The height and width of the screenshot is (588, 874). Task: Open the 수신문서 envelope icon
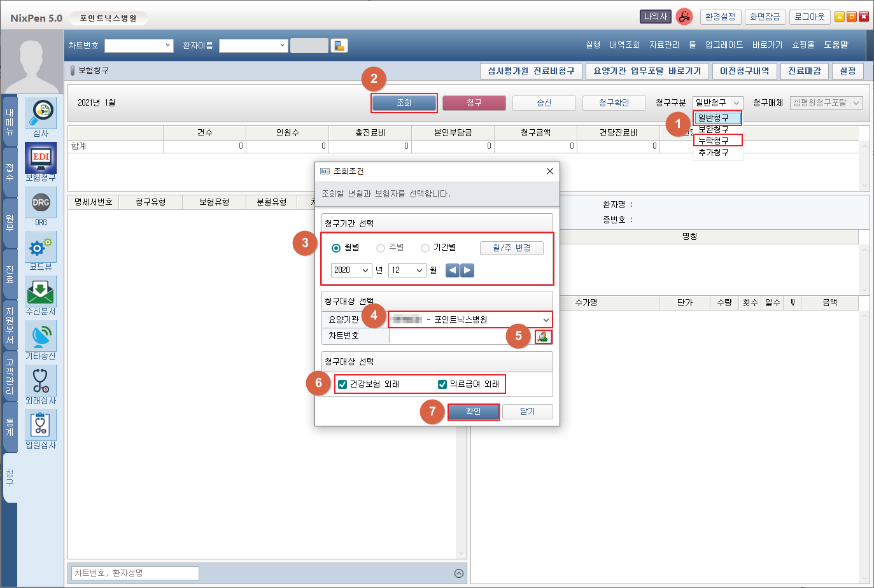coord(41,291)
